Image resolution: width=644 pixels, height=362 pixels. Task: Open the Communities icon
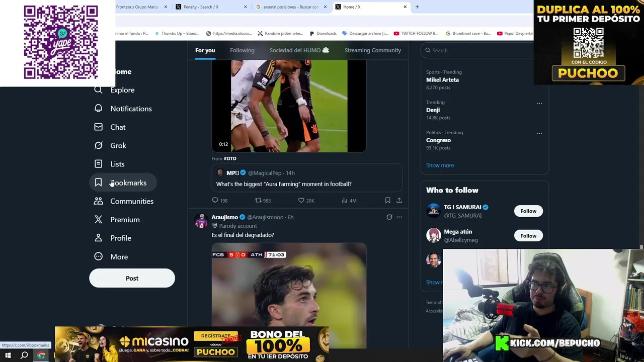(99, 201)
